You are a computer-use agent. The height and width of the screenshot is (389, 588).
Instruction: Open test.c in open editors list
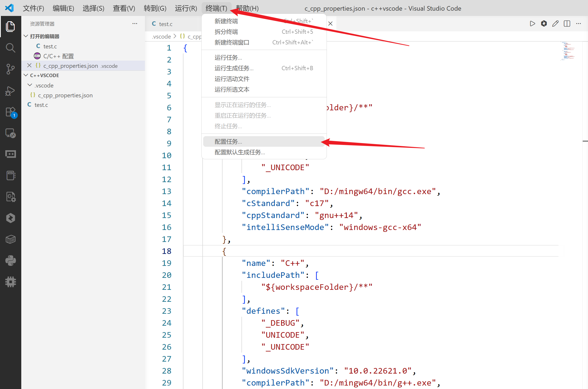click(83, 46)
